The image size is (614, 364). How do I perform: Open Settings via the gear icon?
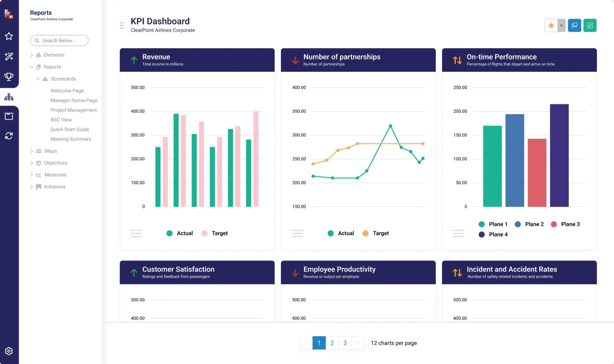(x=9, y=351)
